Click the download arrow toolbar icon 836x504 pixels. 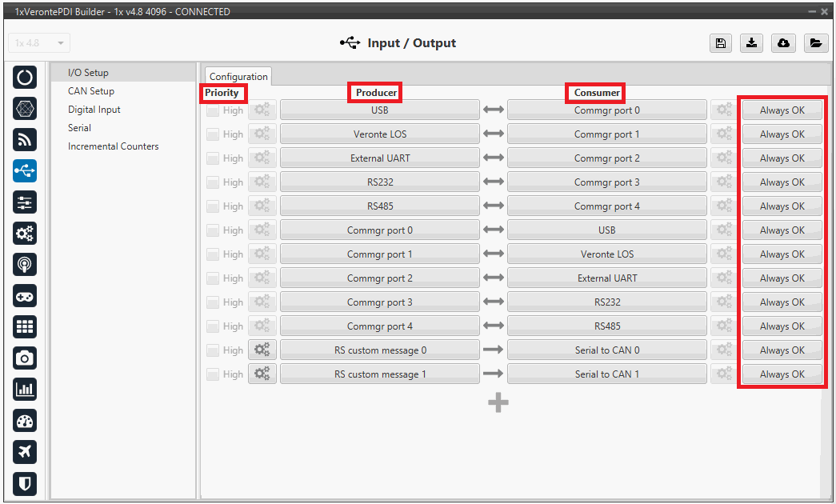[752, 43]
